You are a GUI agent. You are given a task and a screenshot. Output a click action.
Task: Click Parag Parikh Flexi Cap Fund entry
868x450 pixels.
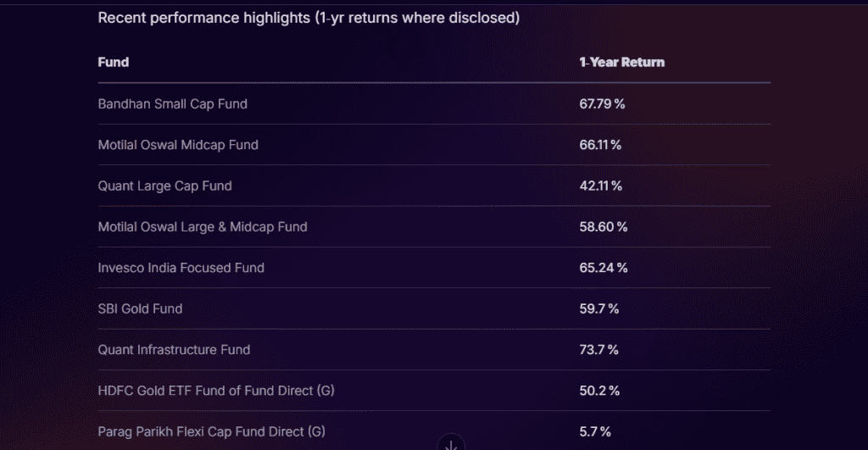pos(211,431)
